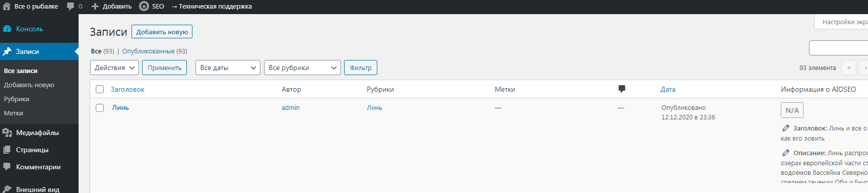Click the Медиафайлы media icon in sidebar
This screenshot has height=193, width=868.
(7, 133)
